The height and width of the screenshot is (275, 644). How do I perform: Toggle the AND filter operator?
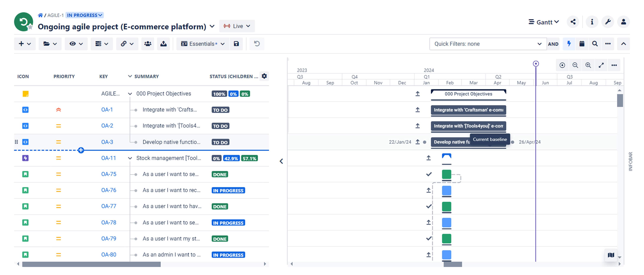[x=553, y=44]
